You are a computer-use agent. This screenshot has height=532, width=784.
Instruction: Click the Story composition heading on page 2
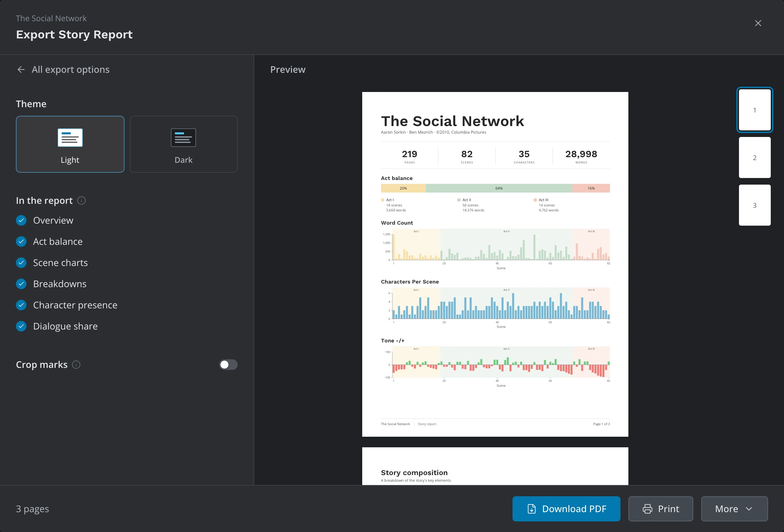click(x=414, y=473)
